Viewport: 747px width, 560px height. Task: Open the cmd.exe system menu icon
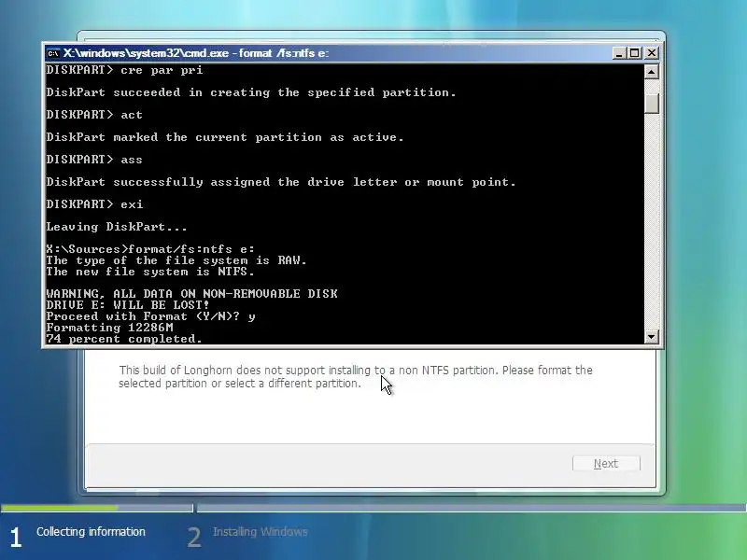[x=53, y=53]
